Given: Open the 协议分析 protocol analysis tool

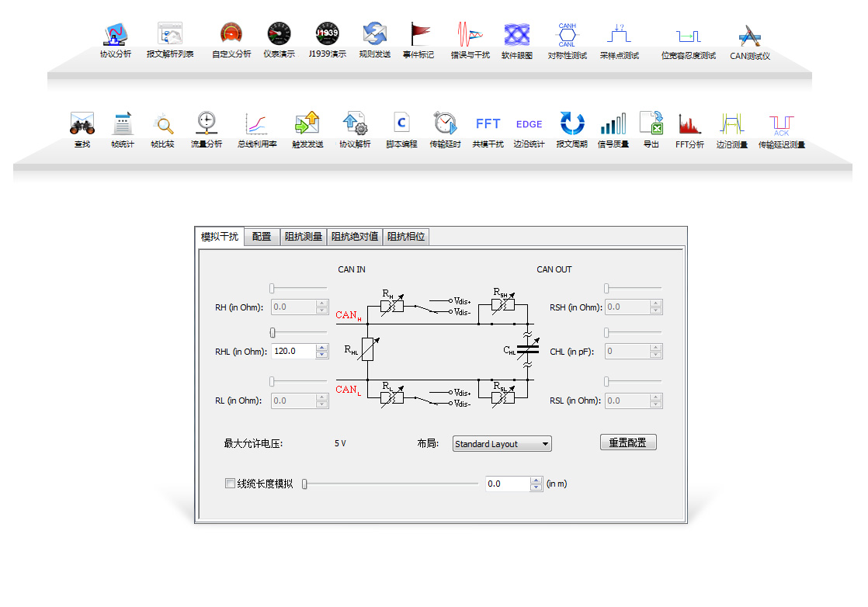Looking at the screenshot, I should [115, 36].
